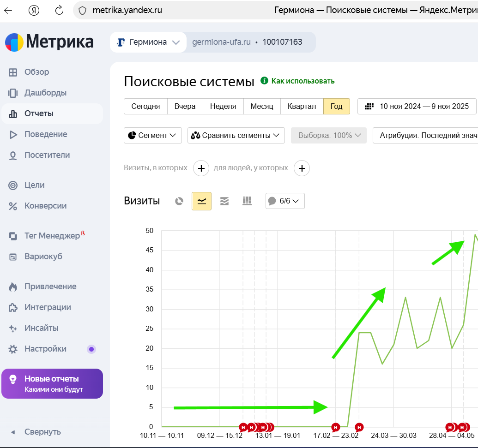This screenshot has height=448, width=478.
Task: Select the Год period toggle
Action: coord(336,107)
